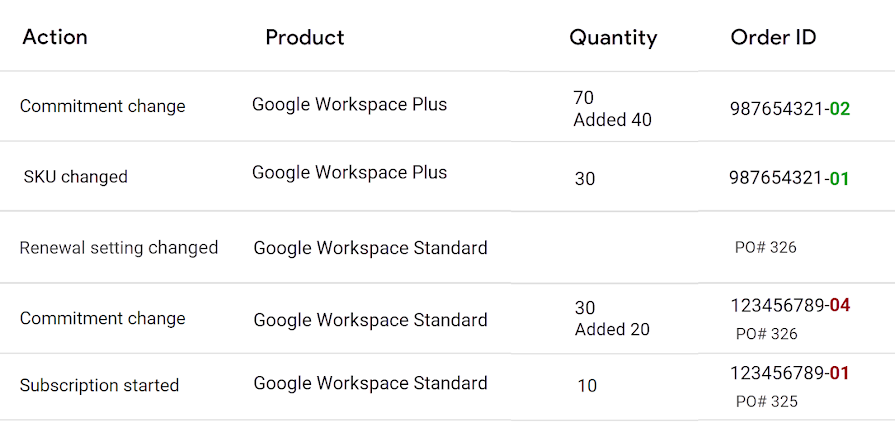Viewport: 895px width, 432px height.
Task: Open order ID 123456789-01
Action: [790, 373]
